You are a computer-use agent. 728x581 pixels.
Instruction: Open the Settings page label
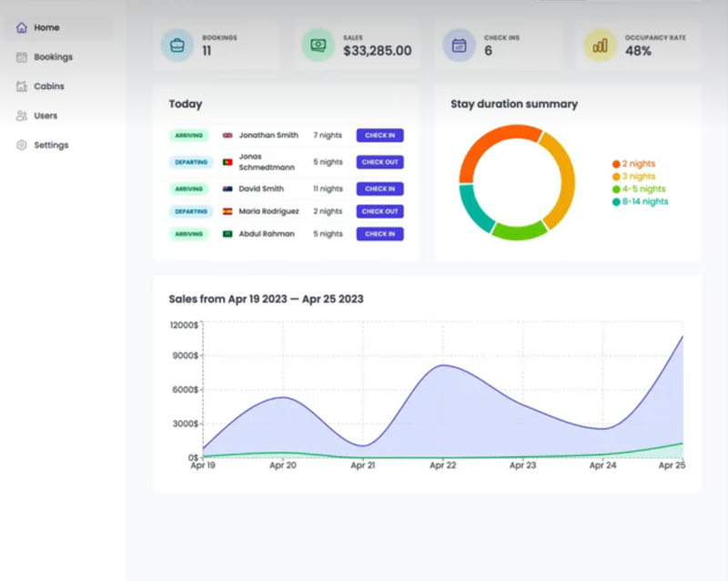click(x=51, y=145)
